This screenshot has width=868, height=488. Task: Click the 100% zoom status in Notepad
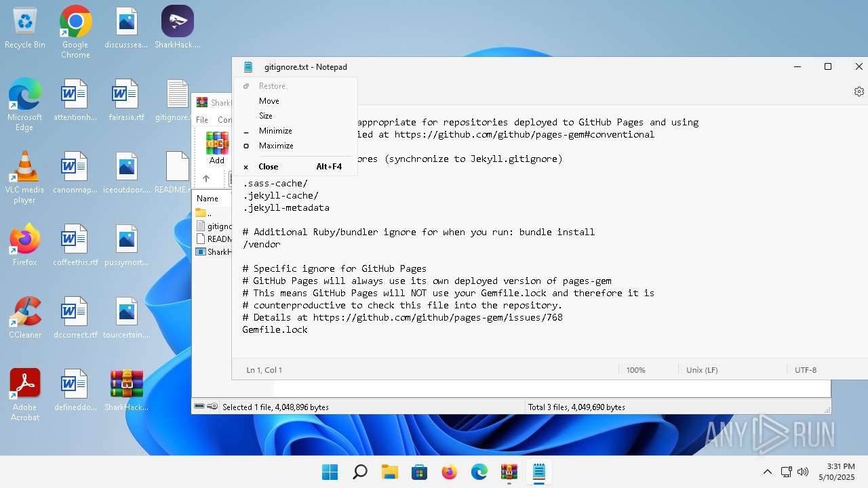pyautogui.click(x=635, y=370)
